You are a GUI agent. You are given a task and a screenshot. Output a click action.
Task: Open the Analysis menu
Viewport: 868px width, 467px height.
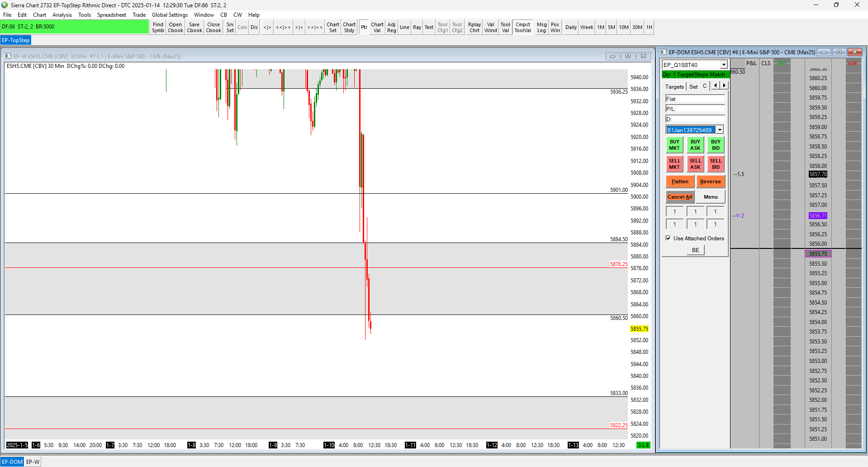(x=62, y=15)
